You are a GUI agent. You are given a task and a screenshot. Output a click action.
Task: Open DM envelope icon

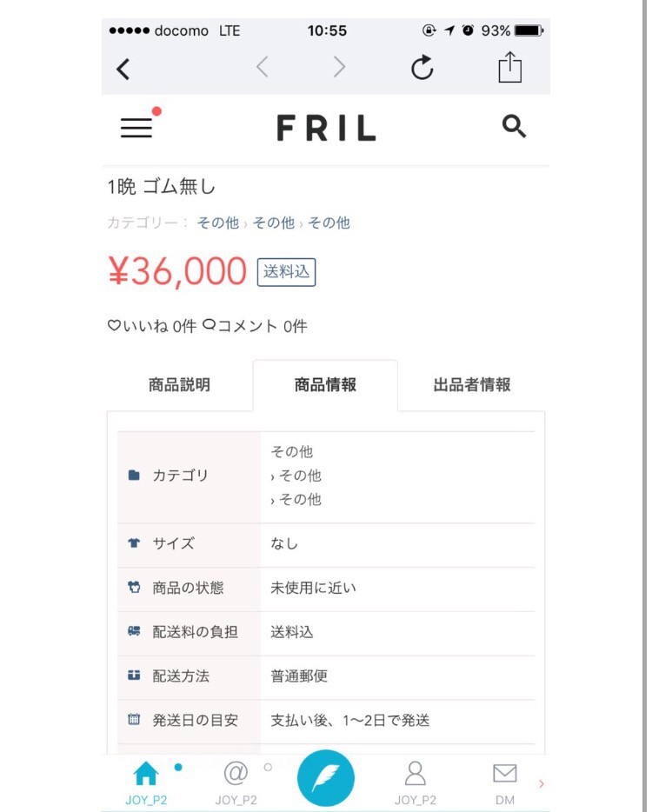coord(504,773)
